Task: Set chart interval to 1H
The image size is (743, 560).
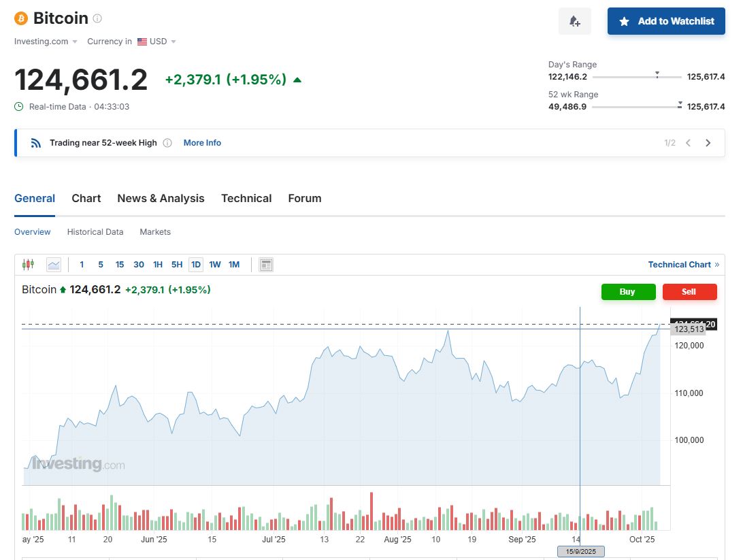Action: (x=158, y=265)
